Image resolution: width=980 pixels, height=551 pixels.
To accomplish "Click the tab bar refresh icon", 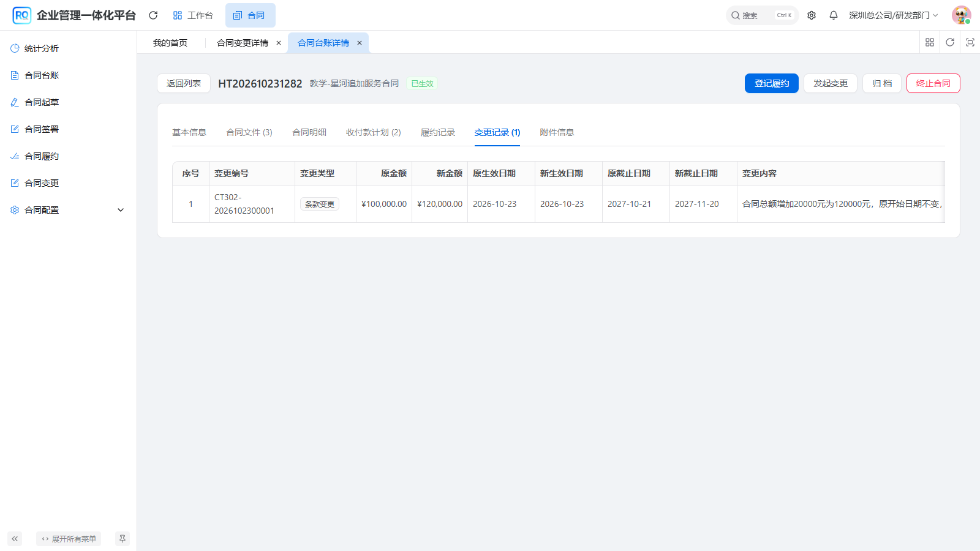I will [950, 42].
